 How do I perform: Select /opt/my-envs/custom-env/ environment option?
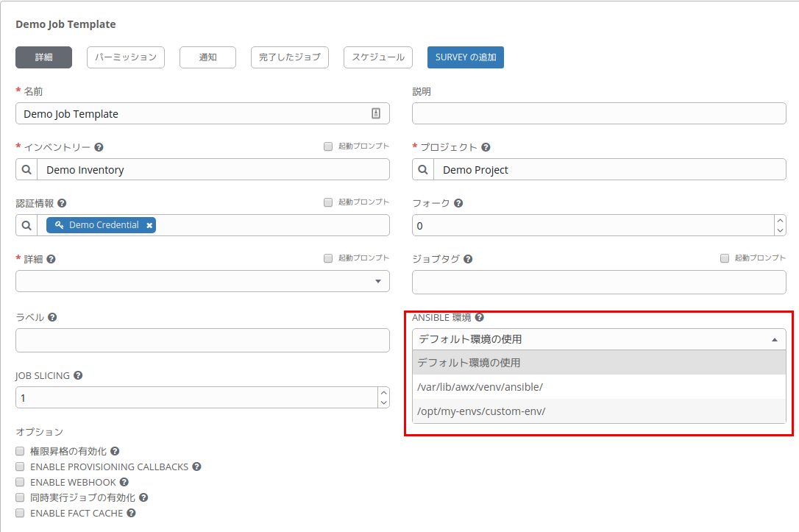point(599,411)
